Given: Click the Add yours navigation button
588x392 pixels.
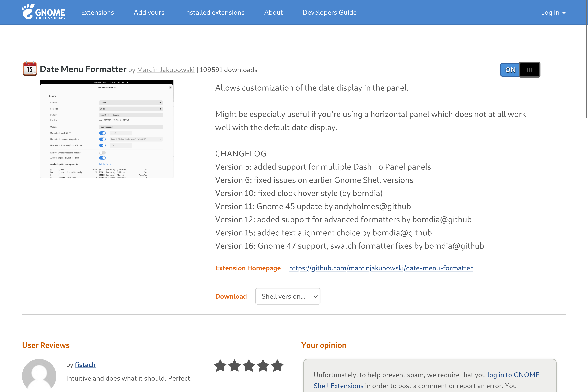Looking at the screenshot, I should [x=149, y=12].
